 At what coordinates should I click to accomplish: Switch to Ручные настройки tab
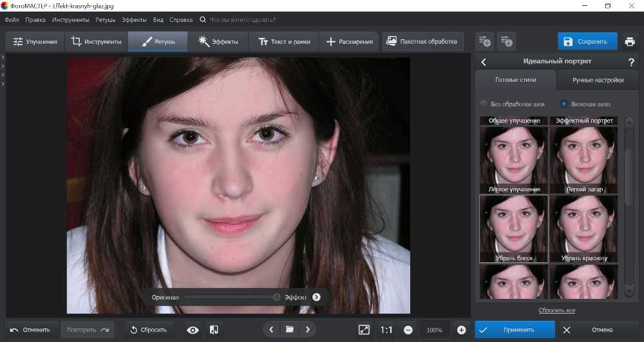pyautogui.click(x=598, y=81)
